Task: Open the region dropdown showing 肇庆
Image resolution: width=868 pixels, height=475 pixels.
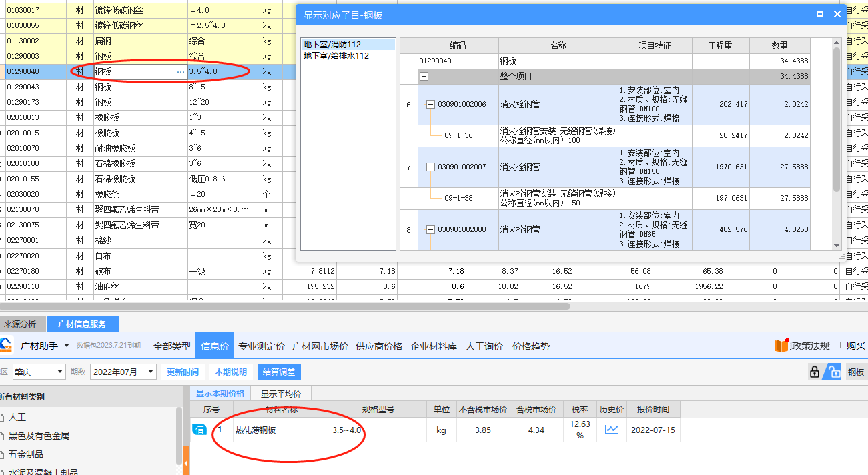Action: (39, 372)
